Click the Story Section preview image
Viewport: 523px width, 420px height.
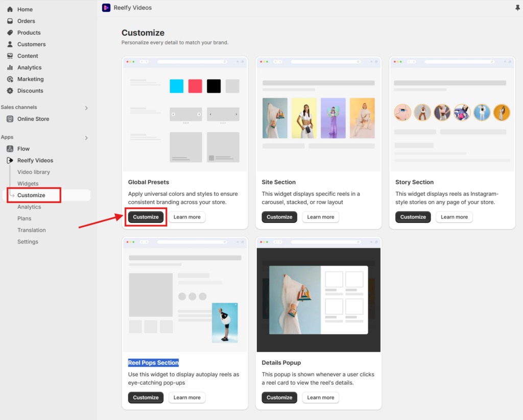(x=453, y=114)
